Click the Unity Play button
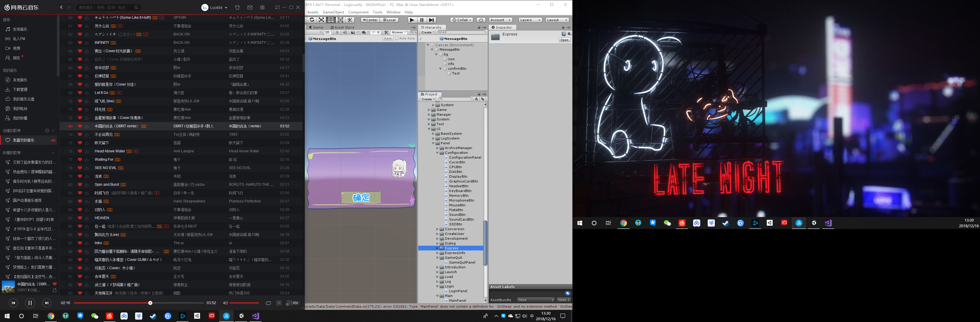 click(412, 20)
